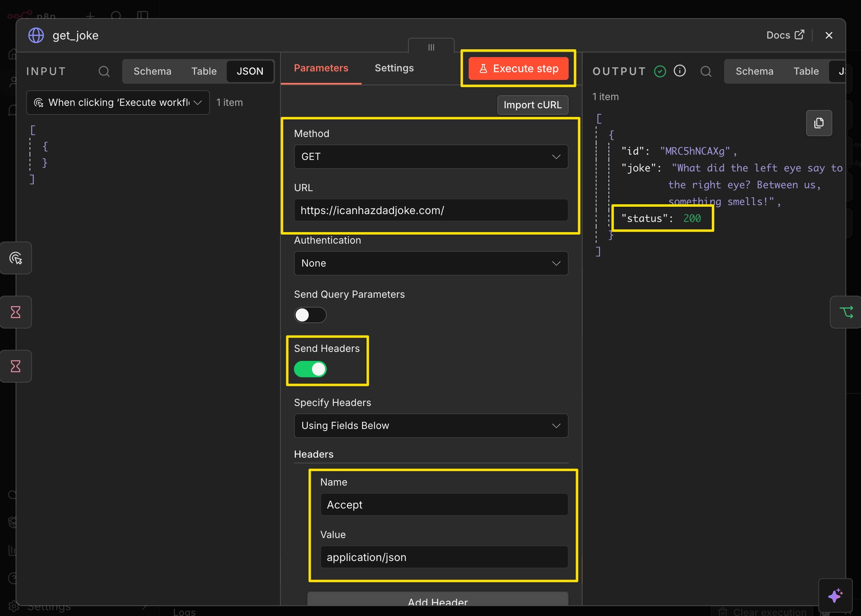
Task: Click the id value MRC5hNCAXg
Action: click(x=695, y=151)
